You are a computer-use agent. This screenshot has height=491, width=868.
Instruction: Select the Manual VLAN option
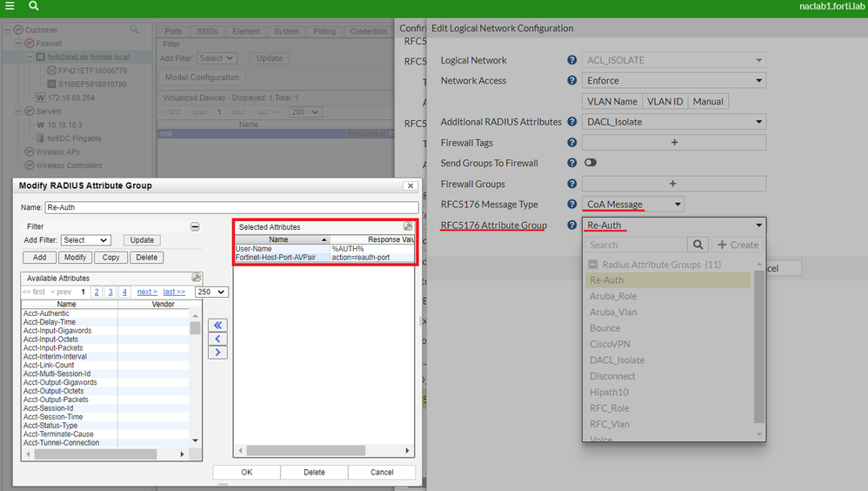(x=707, y=102)
